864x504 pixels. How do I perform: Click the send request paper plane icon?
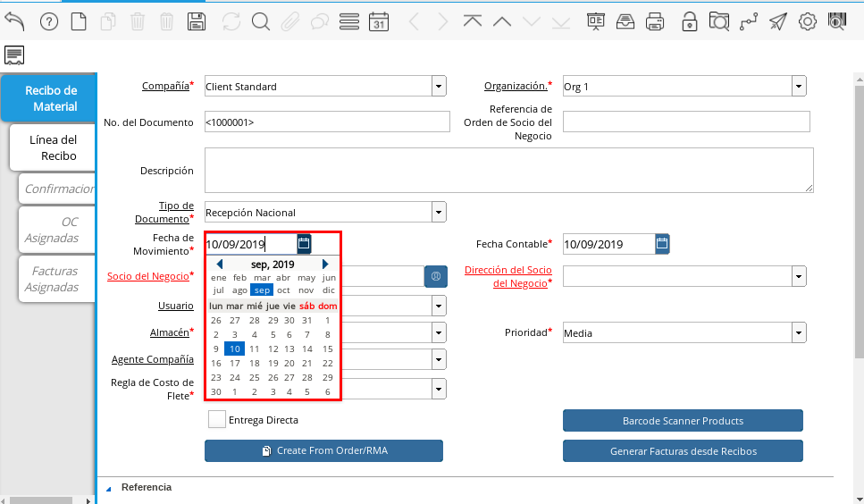778,22
